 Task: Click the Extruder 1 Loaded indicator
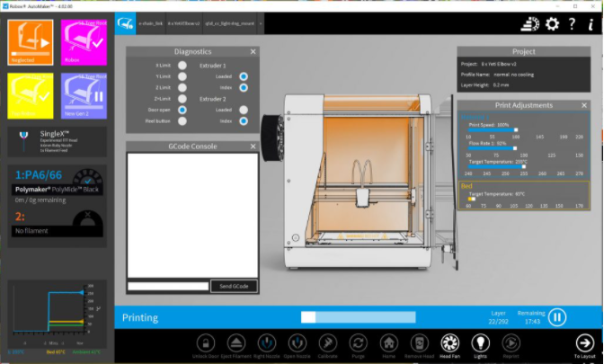pos(244,76)
